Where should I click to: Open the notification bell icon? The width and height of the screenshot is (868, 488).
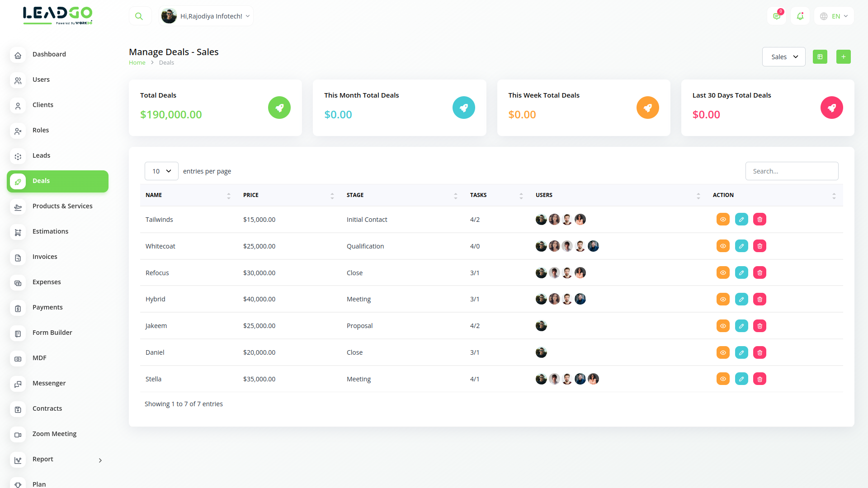coord(800,16)
